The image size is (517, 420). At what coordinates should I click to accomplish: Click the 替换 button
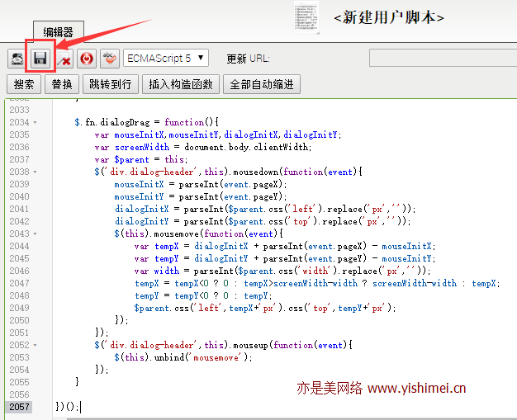(x=62, y=84)
